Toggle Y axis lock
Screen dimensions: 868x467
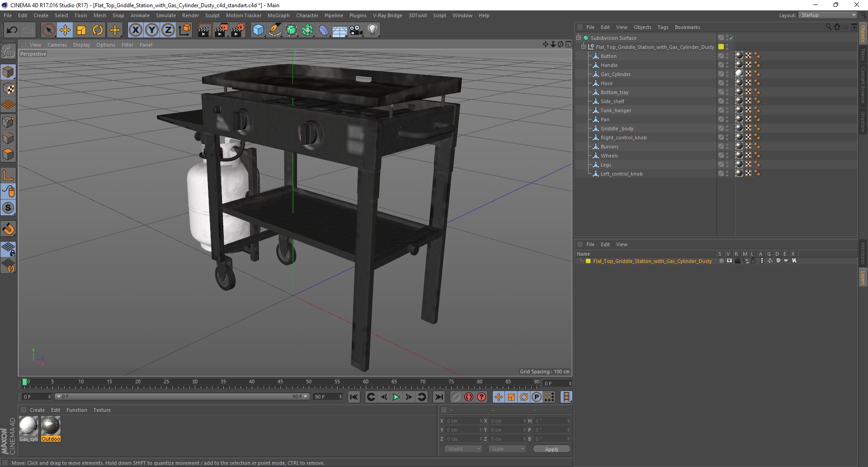coord(152,30)
